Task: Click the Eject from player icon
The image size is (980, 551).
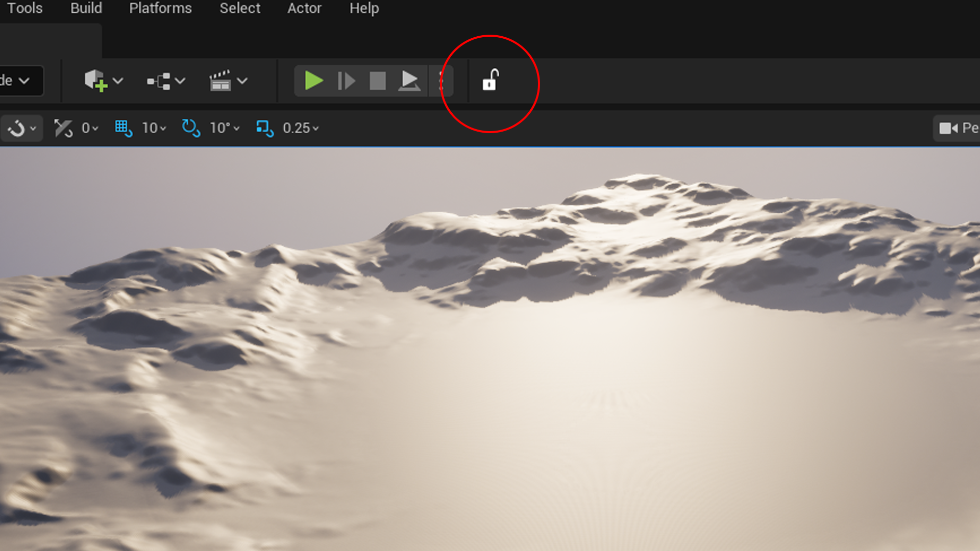Action: coord(409,81)
